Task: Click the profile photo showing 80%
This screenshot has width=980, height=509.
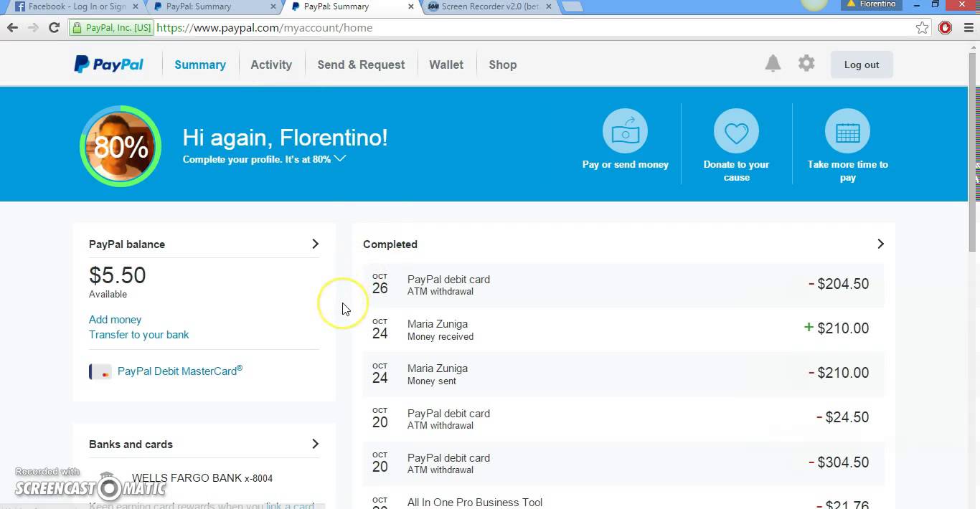Action: coord(121,146)
